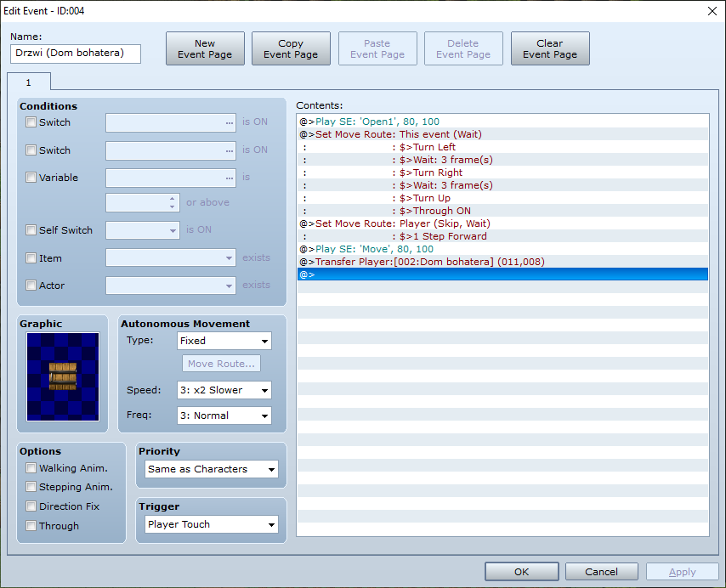Open first Switch condition selector ellipsis

pos(230,123)
